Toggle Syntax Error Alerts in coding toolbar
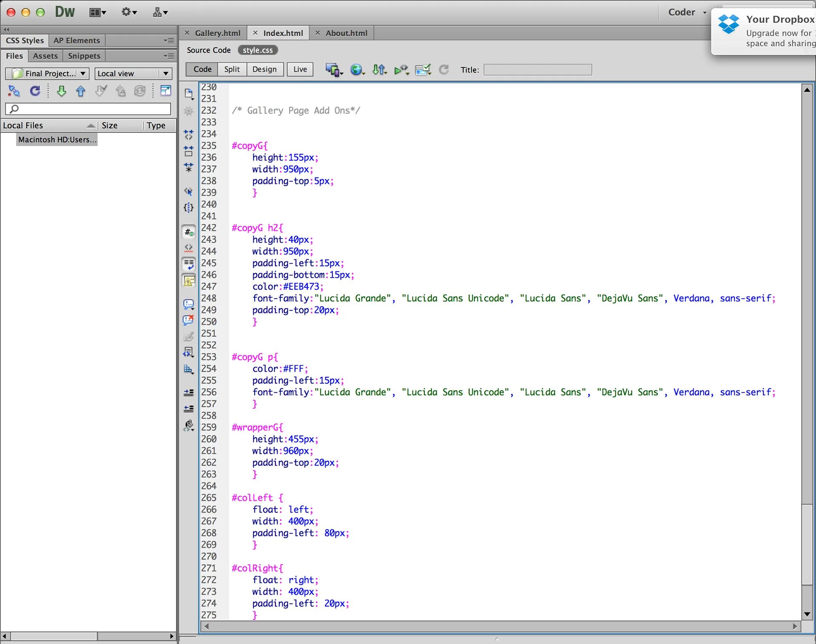The width and height of the screenshot is (816, 644). coord(189,281)
